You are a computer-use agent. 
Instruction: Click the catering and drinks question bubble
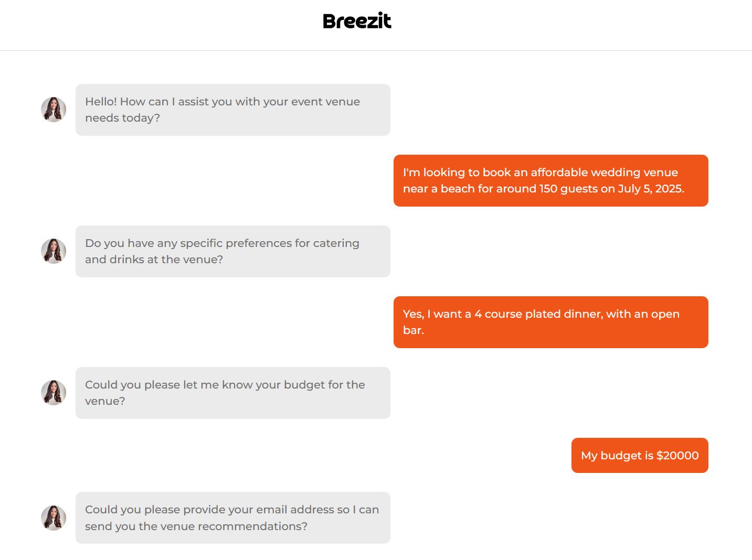232,251
